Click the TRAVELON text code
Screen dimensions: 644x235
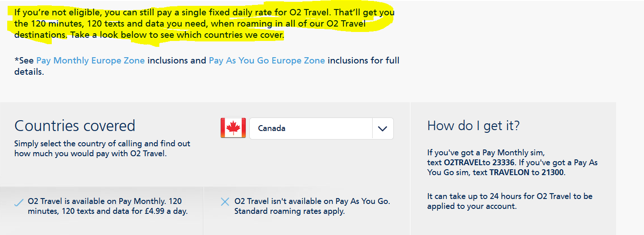(x=509, y=172)
